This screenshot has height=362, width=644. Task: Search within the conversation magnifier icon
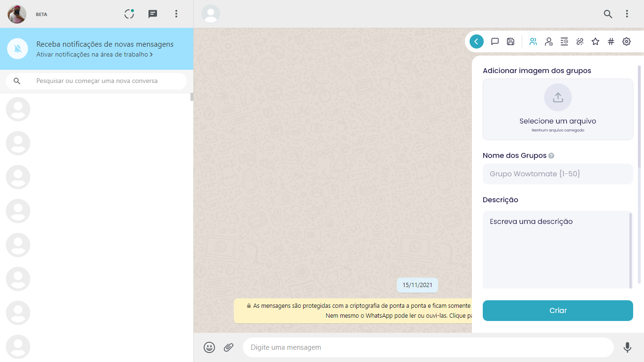pos(608,14)
